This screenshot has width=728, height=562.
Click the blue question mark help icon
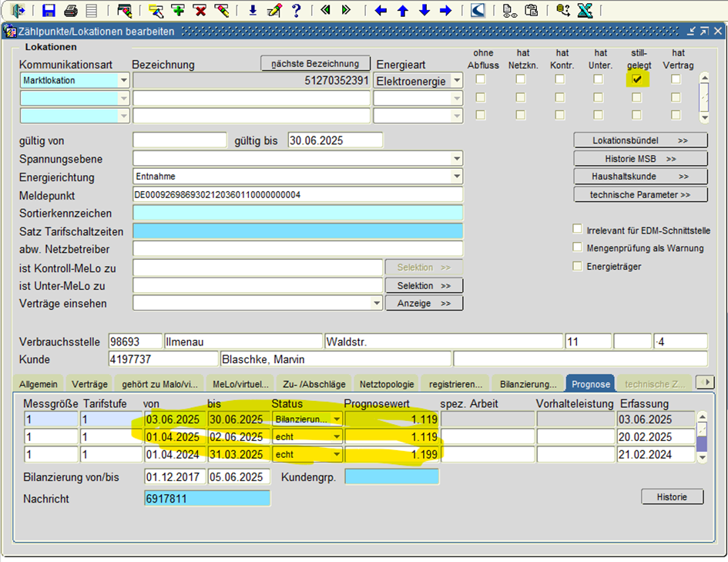click(296, 10)
